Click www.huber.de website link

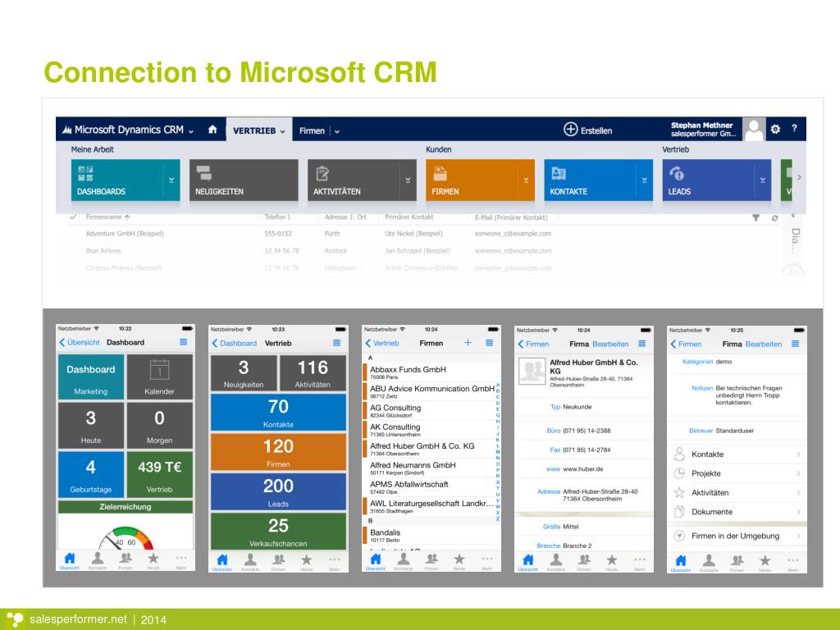pos(583,469)
